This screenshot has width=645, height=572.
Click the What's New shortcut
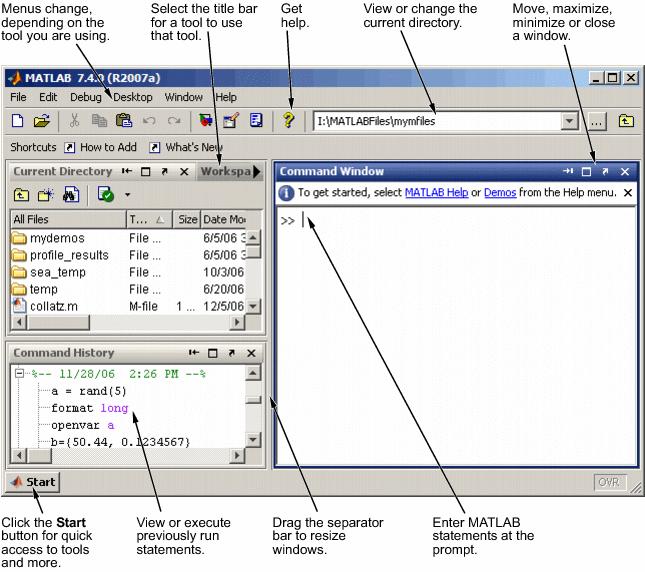click(x=186, y=147)
